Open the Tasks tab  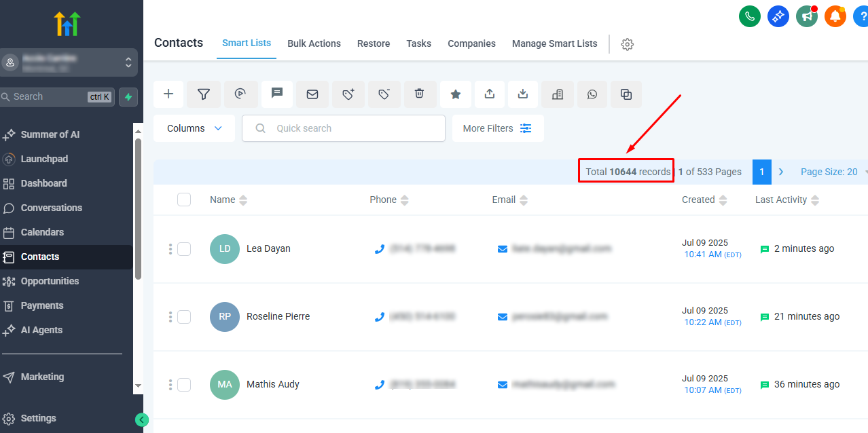tap(419, 43)
